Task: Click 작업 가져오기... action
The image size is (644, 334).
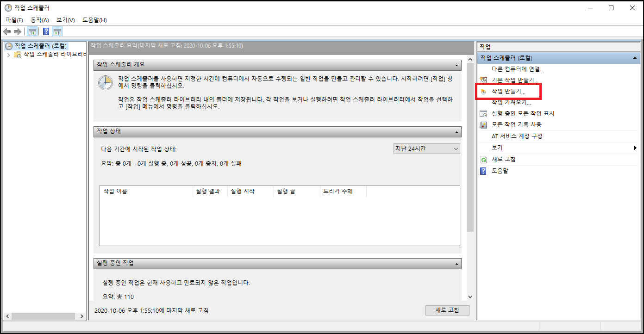Action: pos(512,102)
